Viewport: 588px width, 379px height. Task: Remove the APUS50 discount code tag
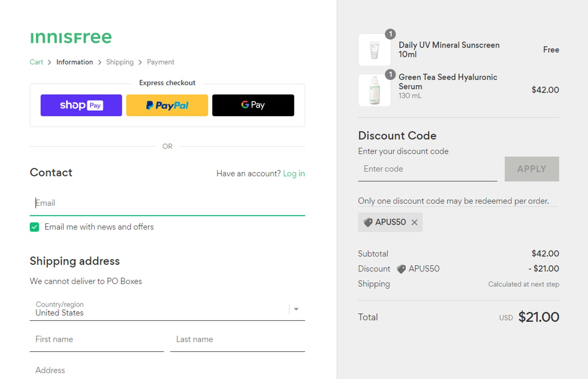coord(414,222)
